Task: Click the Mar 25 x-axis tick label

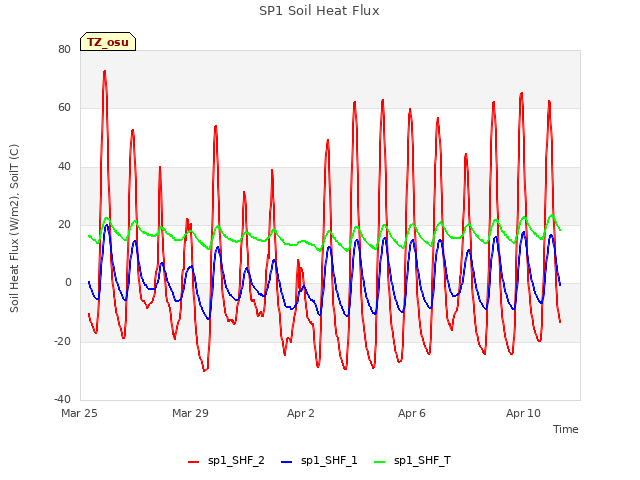Action: pyautogui.click(x=79, y=413)
